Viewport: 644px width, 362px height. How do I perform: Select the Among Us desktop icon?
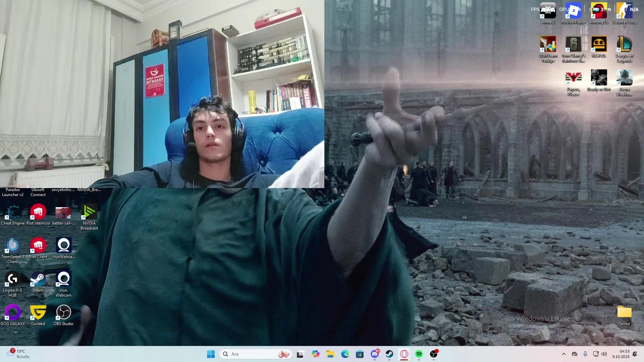599,14
